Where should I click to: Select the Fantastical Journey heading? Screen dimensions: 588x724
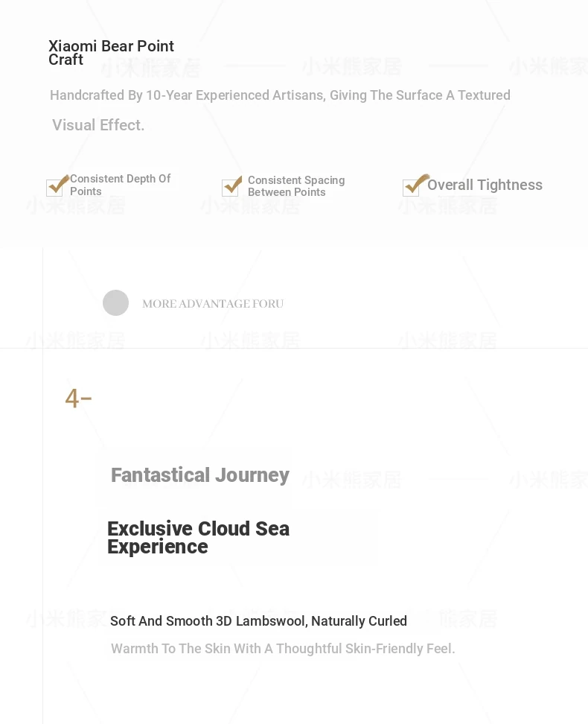click(x=199, y=475)
